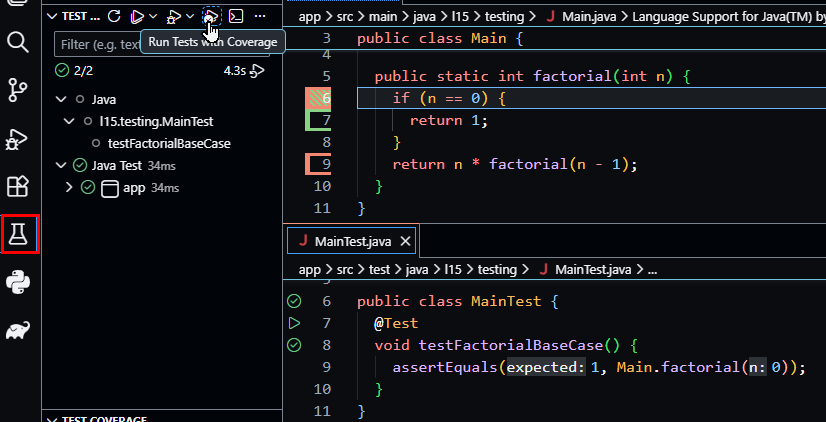Image resolution: width=826 pixels, height=422 pixels.
Task: Collapse the Java Test node chevron
Action: point(62,165)
